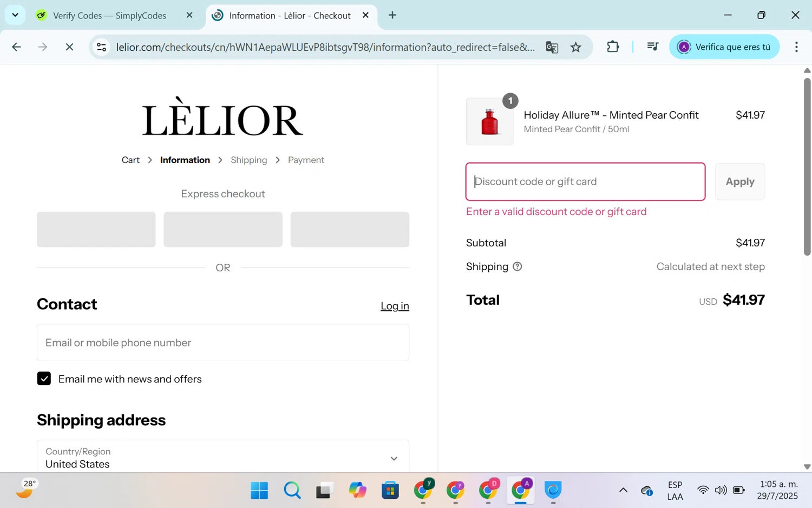Click the Log in link
Image resolution: width=812 pixels, height=508 pixels.
pyautogui.click(x=395, y=306)
